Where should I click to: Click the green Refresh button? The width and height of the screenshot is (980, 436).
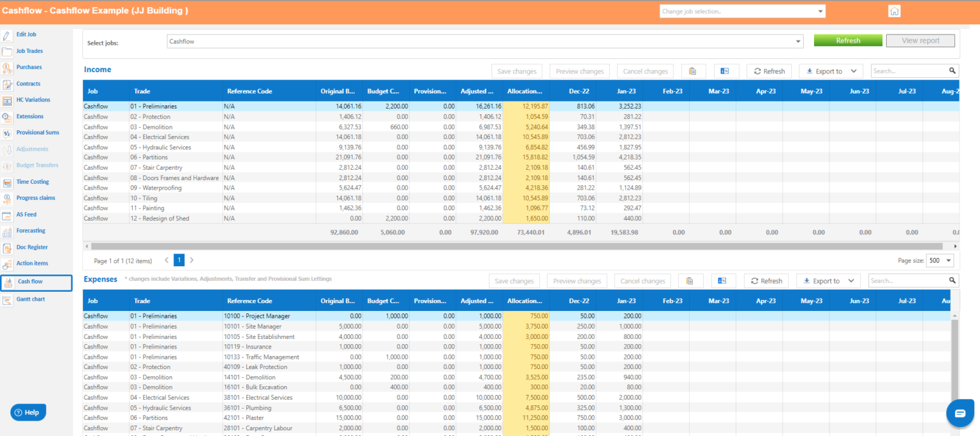[847, 40]
